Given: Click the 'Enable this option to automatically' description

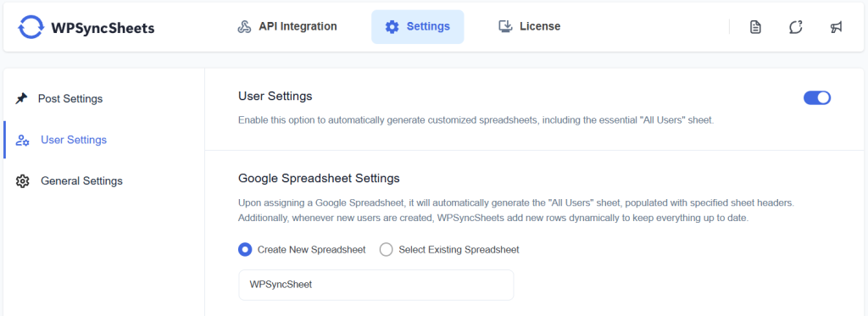Looking at the screenshot, I should (x=476, y=120).
